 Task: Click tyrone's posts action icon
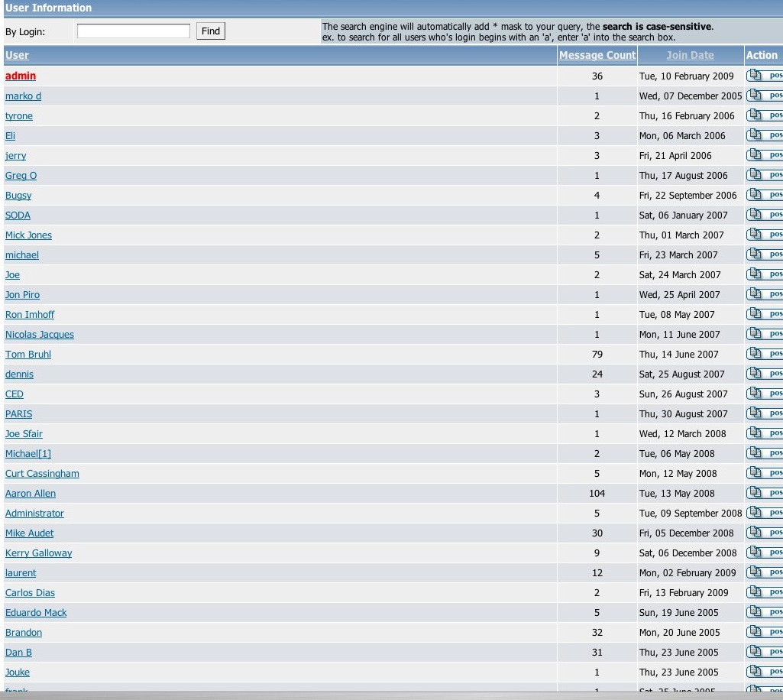pos(765,115)
